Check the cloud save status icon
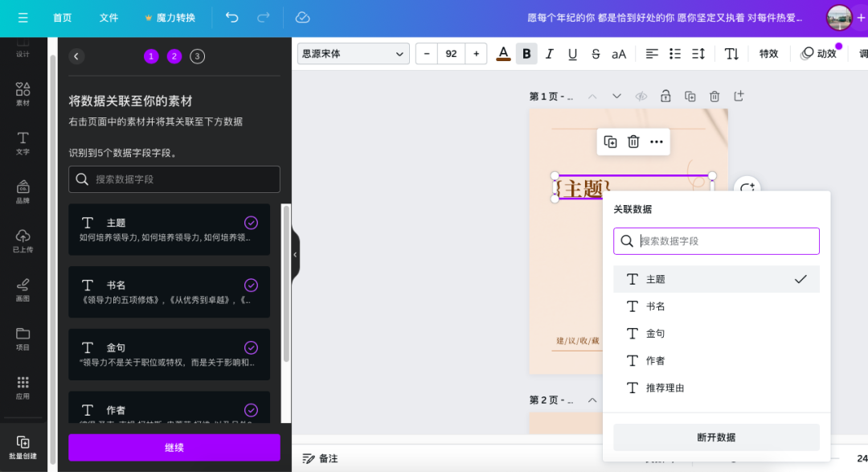The image size is (868, 472). (302, 18)
